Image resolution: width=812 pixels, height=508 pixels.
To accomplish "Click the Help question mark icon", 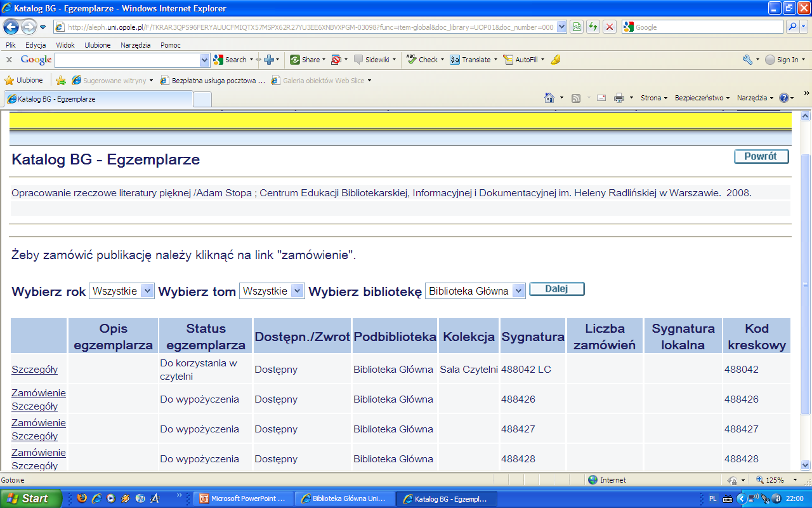I will coord(783,98).
